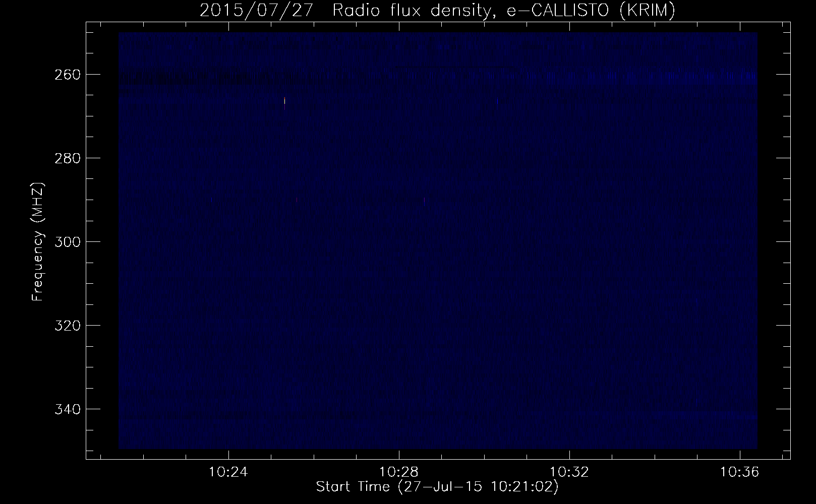Click the plot title "Radio flux density, e-CALLISTO (KRIM)"
This screenshot has width=816, height=504.
pyautogui.click(x=503, y=11)
